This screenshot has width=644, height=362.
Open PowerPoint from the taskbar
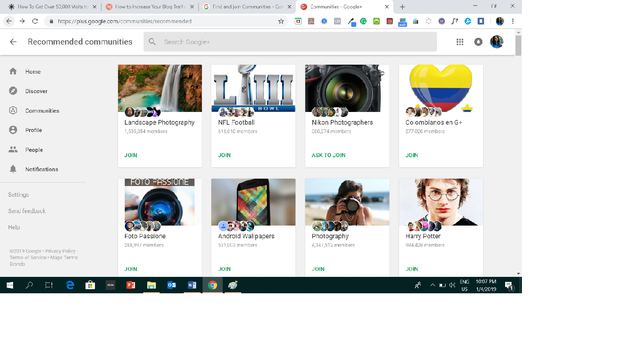pos(131,285)
